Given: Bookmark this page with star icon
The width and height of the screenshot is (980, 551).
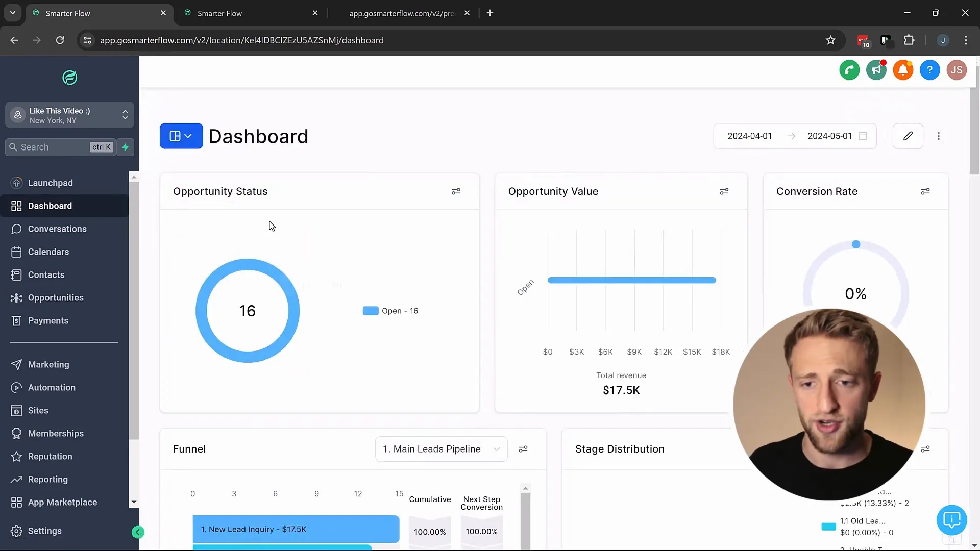Looking at the screenshot, I should coord(830,40).
